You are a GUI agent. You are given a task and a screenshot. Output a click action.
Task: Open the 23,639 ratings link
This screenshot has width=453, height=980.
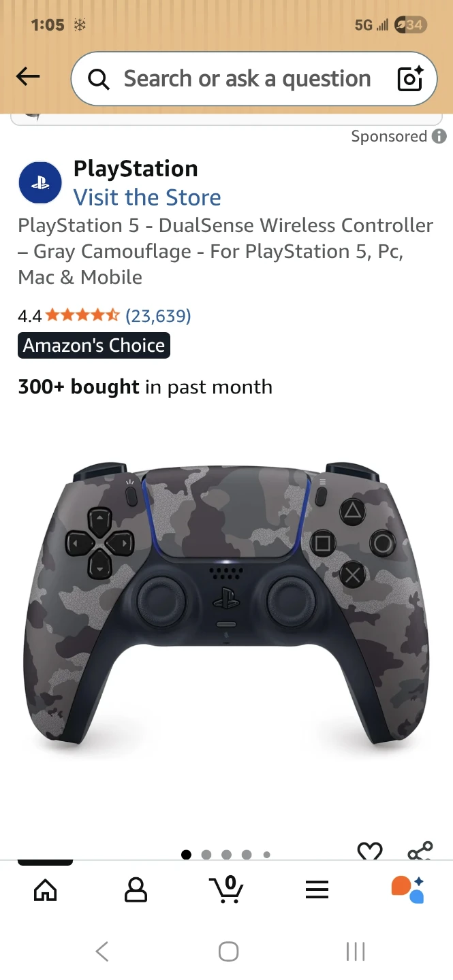(158, 316)
